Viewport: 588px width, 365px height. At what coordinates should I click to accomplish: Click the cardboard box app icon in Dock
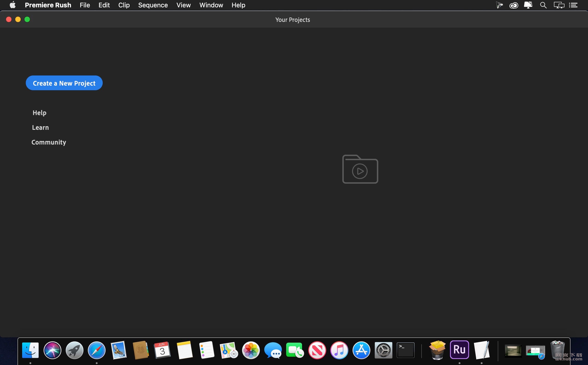pyautogui.click(x=437, y=350)
